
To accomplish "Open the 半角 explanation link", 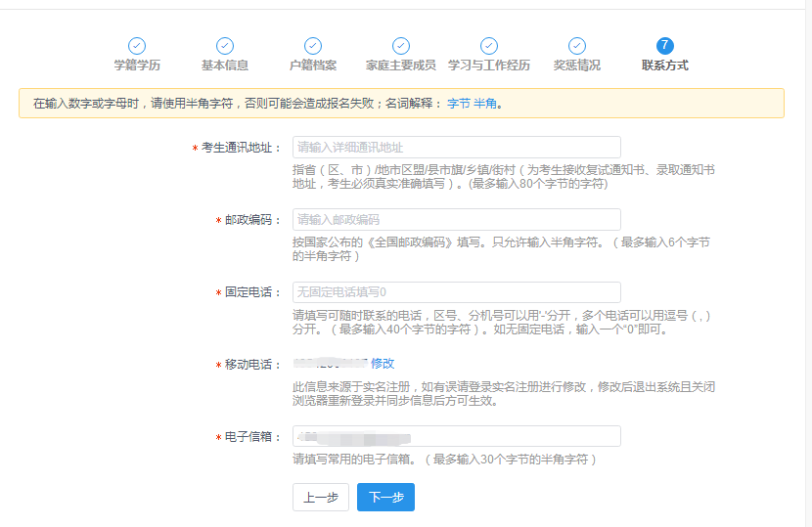I will (485, 103).
